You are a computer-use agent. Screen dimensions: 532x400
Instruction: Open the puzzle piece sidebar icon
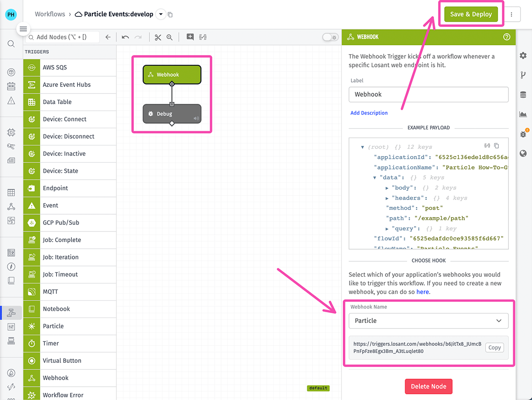coord(11,221)
